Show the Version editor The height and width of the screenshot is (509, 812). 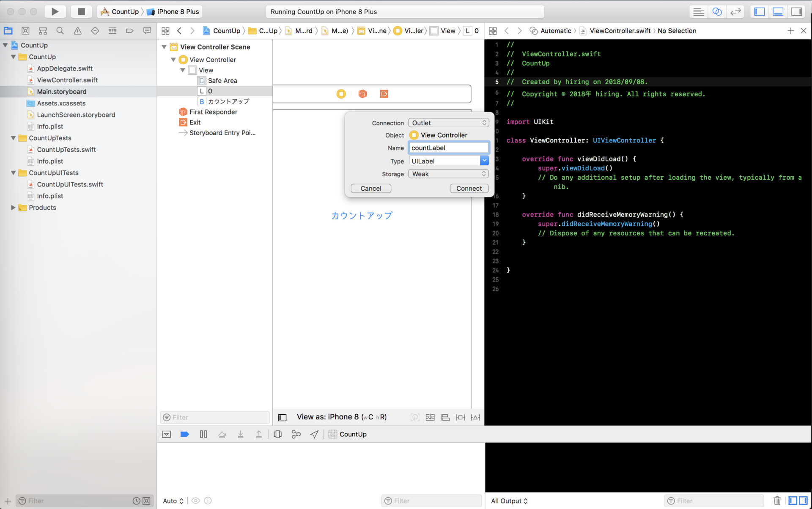735,11
